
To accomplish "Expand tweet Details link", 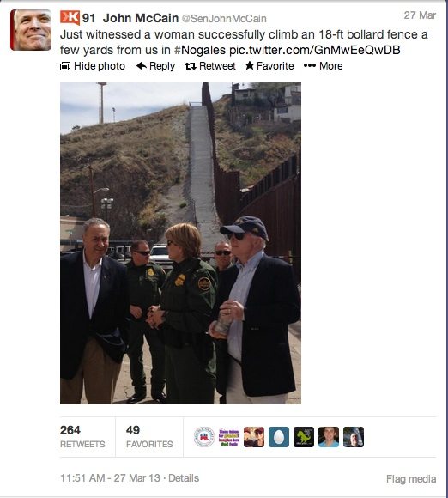I will (x=184, y=478).
